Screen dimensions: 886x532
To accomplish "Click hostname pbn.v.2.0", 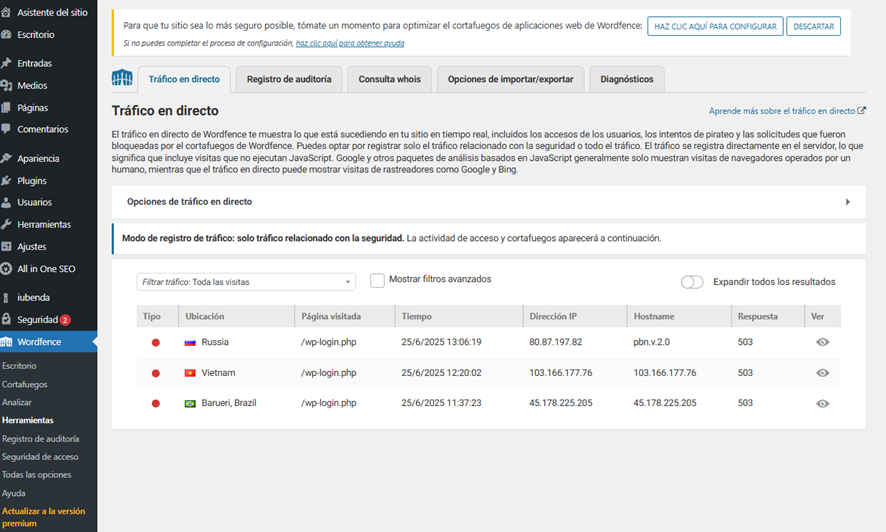I will (x=652, y=342).
